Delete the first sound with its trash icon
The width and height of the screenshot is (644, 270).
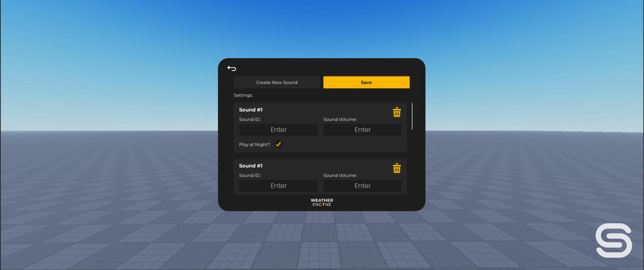396,112
